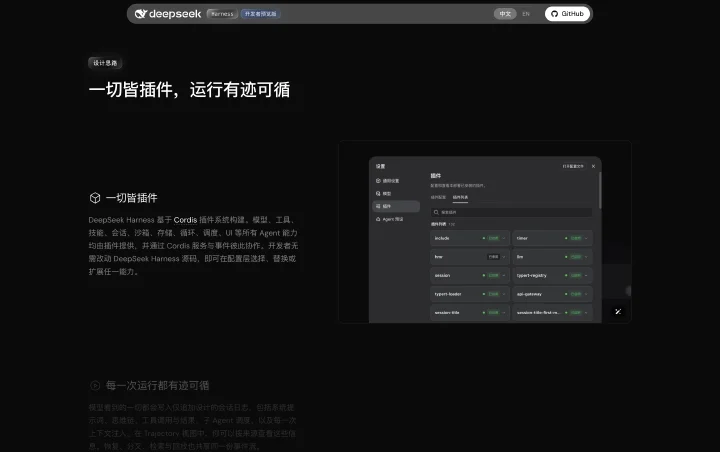This screenshot has width=720, height=452.
Task: Click the 设计思路 tag label
Action: pyautogui.click(x=105, y=63)
